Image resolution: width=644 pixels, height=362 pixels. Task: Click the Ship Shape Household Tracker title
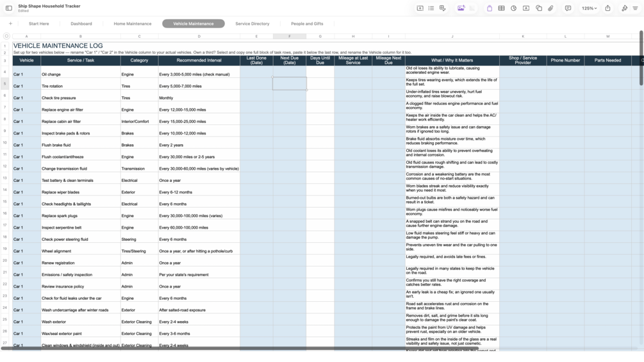coord(49,6)
